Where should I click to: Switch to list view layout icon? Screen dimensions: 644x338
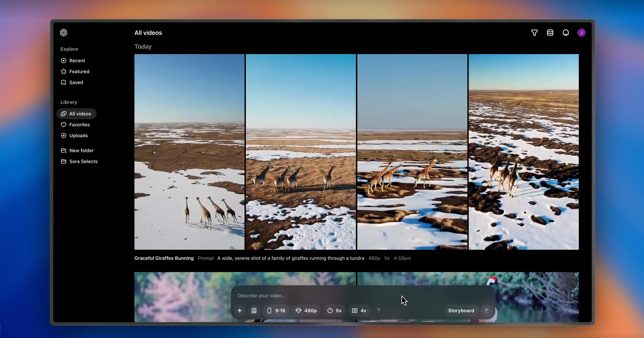pyautogui.click(x=550, y=33)
